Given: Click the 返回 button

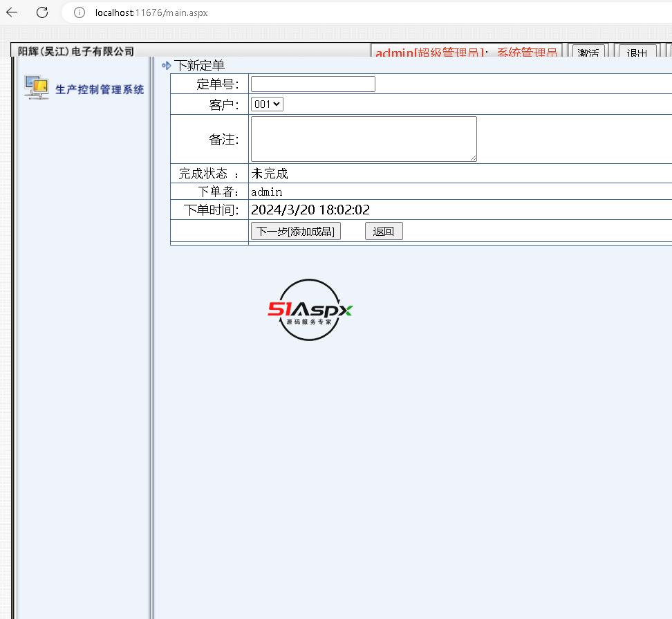Looking at the screenshot, I should pos(384,231).
